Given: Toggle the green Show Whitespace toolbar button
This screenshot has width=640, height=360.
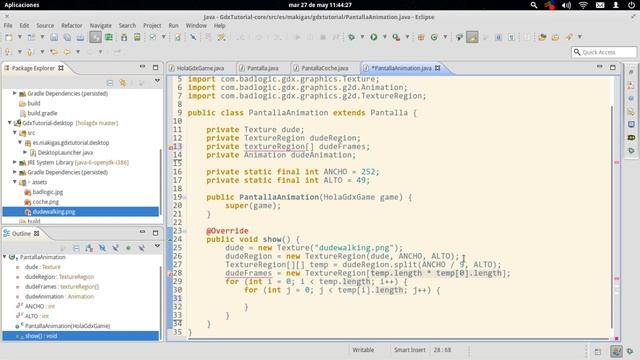Looking at the screenshot, I should coord(109,37).
